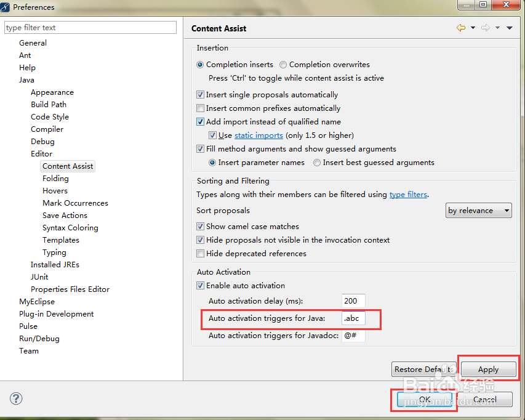This screenshot has width=525, height=420.
Task: Select the Completion overwrites radio button
Action: point(283,65)
